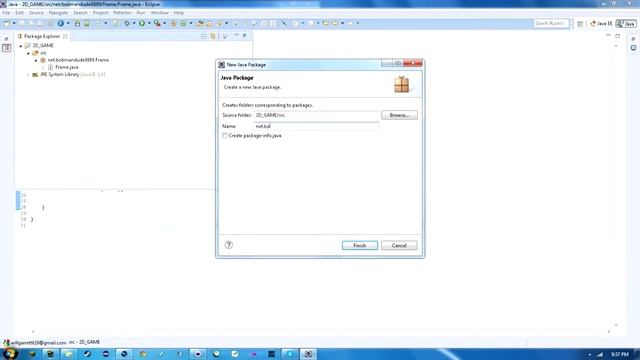Switch to the Java EE perspective
Image resolution: width=640 pixels, height=360 pixels.
[x=601, y=24]
